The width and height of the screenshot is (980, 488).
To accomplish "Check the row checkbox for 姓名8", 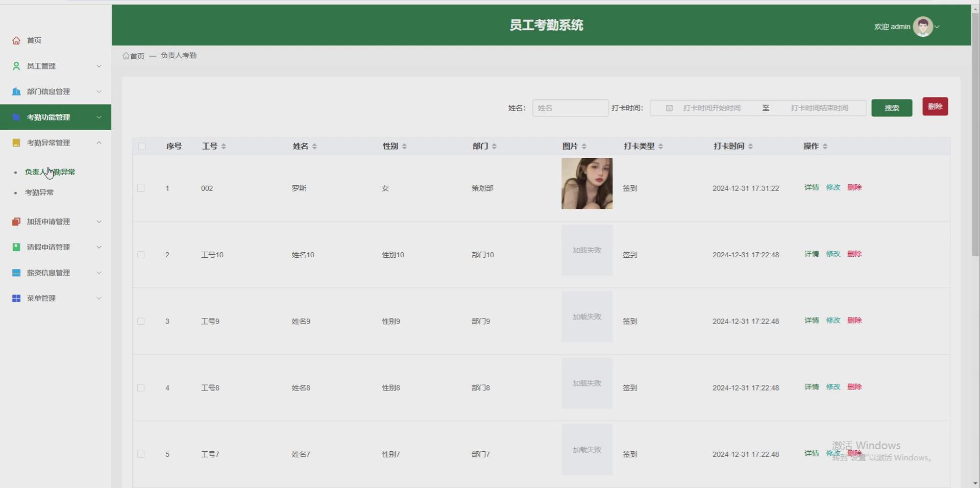I will coord(141,388).
